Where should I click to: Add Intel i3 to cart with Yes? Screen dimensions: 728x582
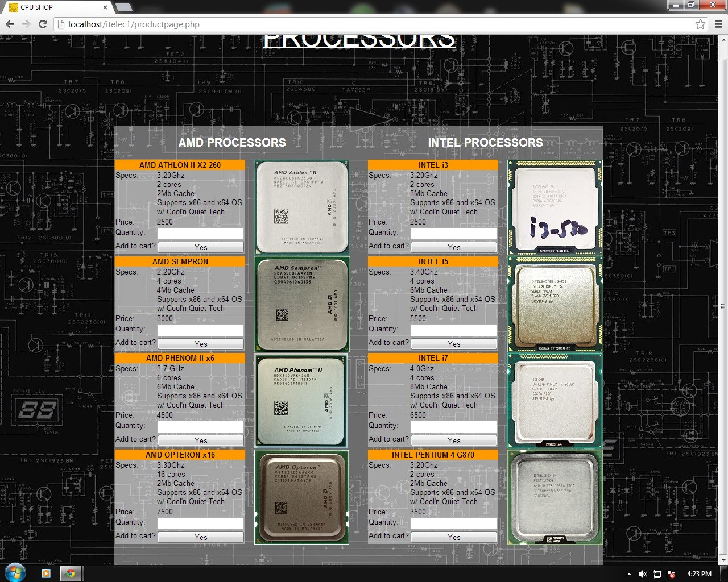[454, 247]
